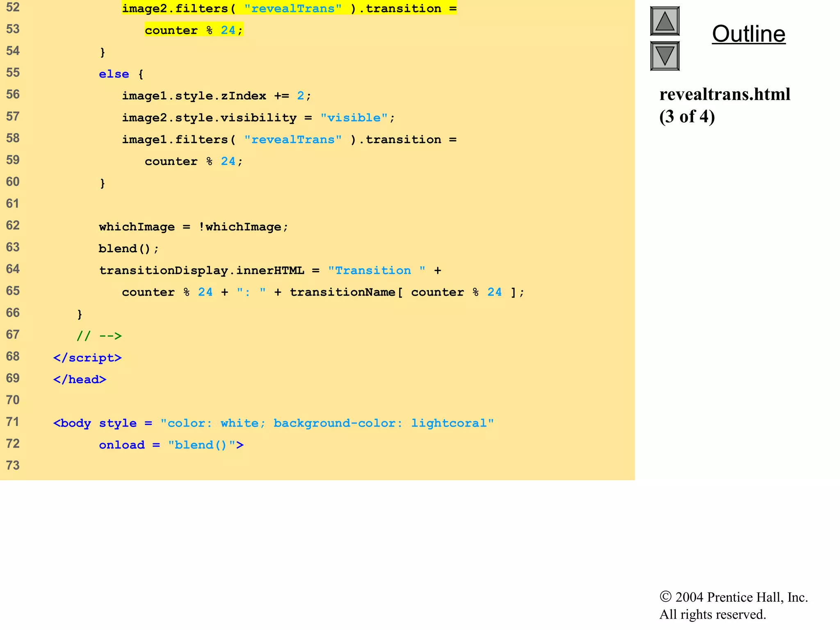This screenshot has height=630, width=840.
Task: Click the image2.style.visibility = "visible" line
Action: point(258,118)
